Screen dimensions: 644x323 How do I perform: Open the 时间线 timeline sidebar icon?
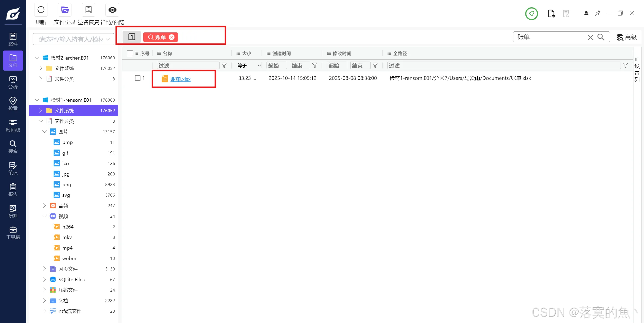[13, 126]
